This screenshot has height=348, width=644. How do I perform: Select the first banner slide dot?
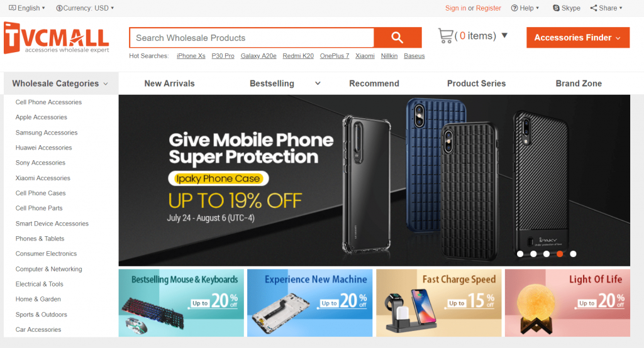click(x=520, y=254)
